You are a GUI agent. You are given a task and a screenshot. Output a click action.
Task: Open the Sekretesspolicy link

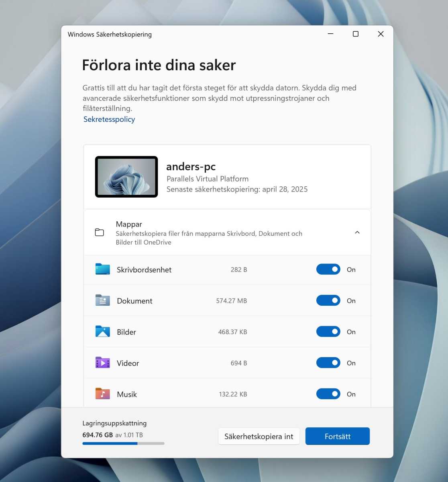pyautogui.click(x=109, y=119)
